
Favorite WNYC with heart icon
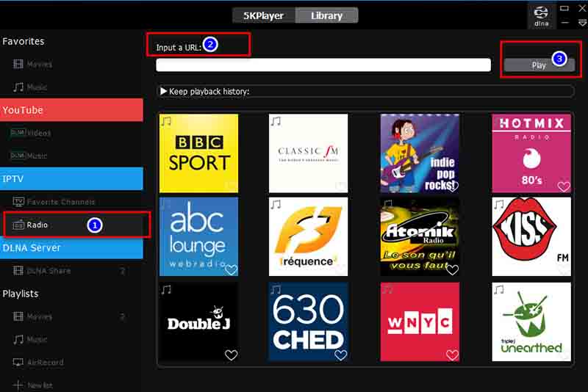(452, 355)
